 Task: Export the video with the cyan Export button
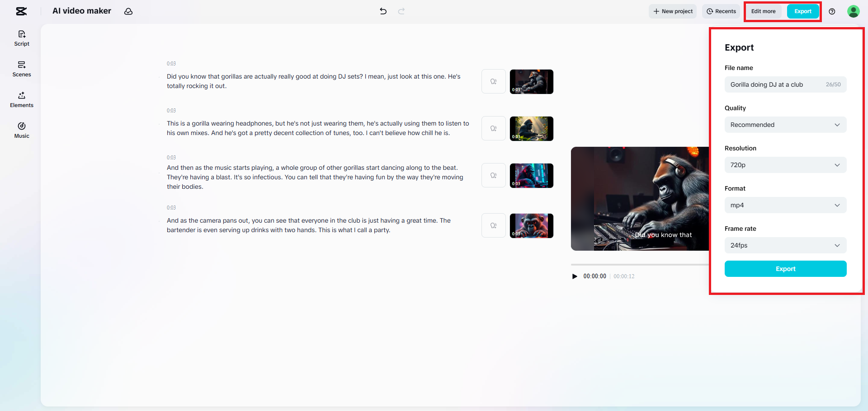(x=786, y=269)
